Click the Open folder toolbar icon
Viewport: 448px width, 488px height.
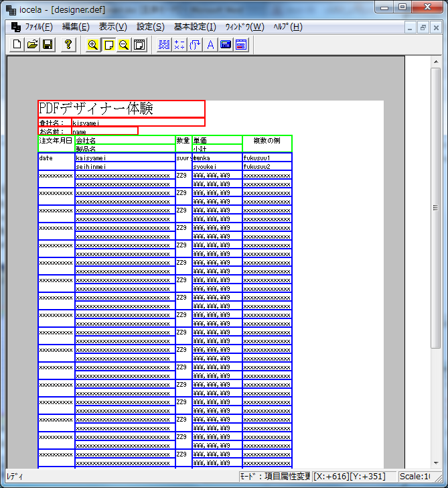point(32,45)
